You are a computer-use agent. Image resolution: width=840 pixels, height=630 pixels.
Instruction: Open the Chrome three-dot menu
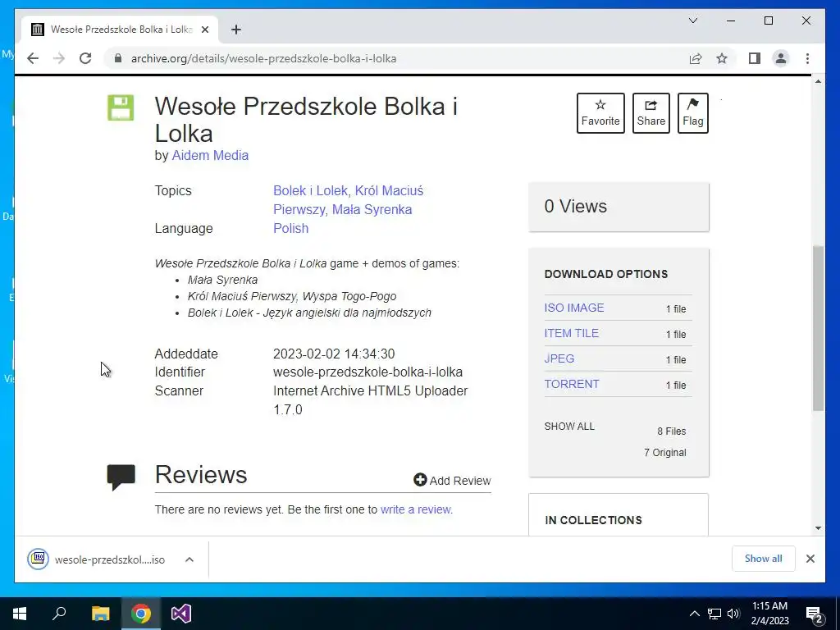[807, 58]
